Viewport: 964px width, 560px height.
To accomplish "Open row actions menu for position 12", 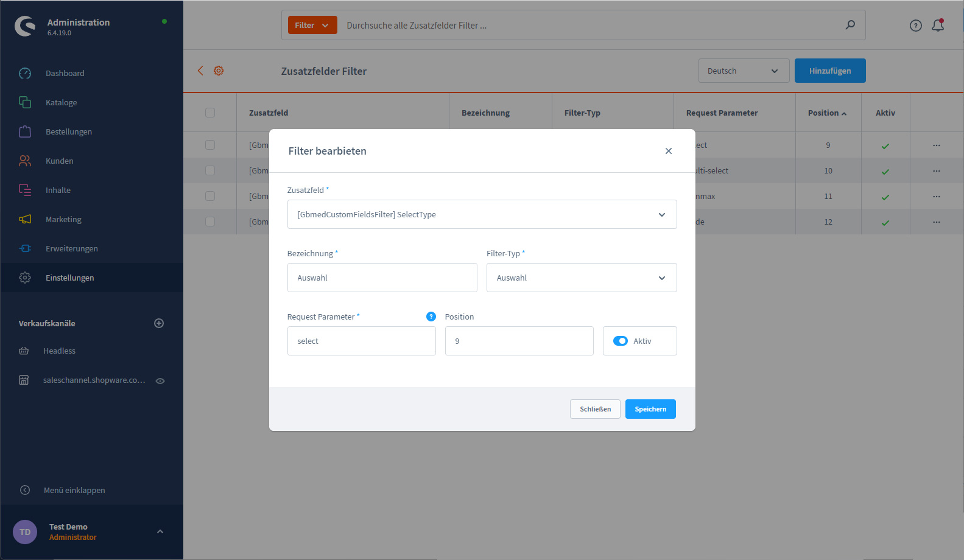I will pos(937,222).
